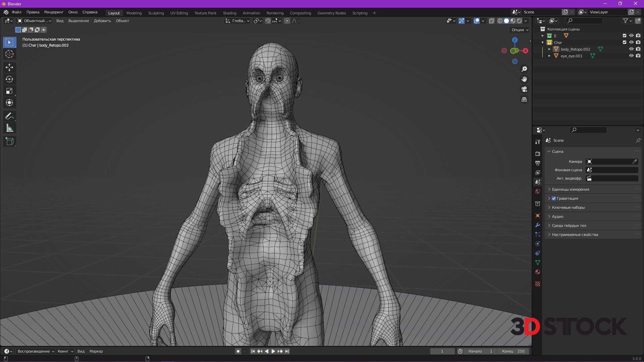
Task: Open Modifier properties wrench tab
Action: coord(538,225)
